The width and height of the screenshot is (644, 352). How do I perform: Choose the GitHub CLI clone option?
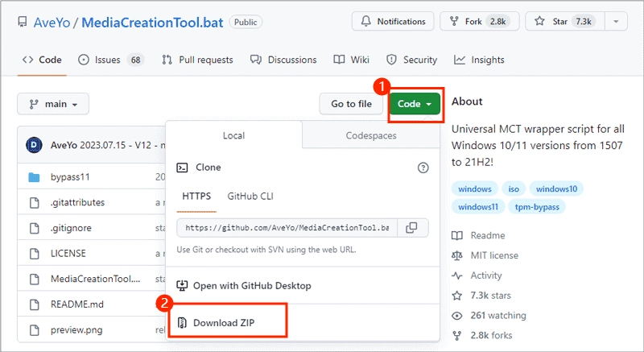pos(250,197)
